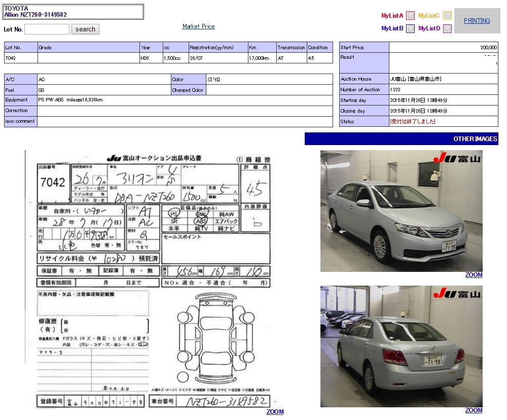Check the MyListC box

[x=447, y=16]
